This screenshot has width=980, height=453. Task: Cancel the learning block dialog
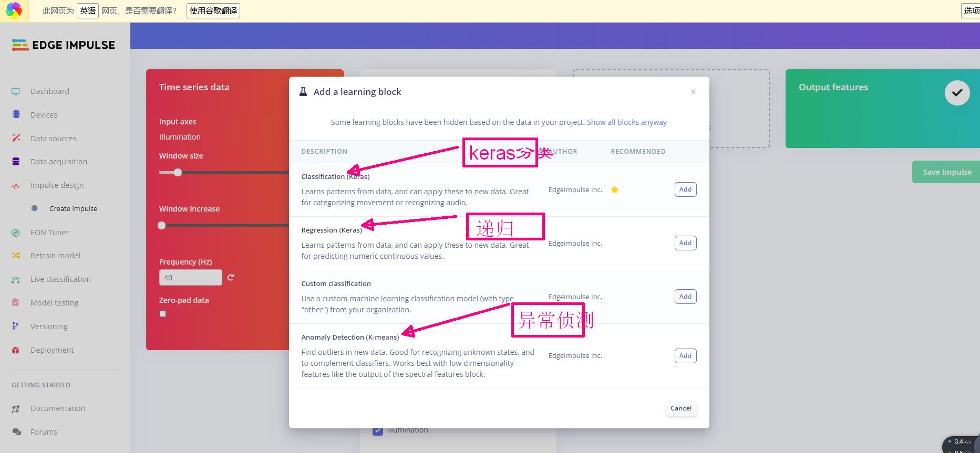pos(681,408)
